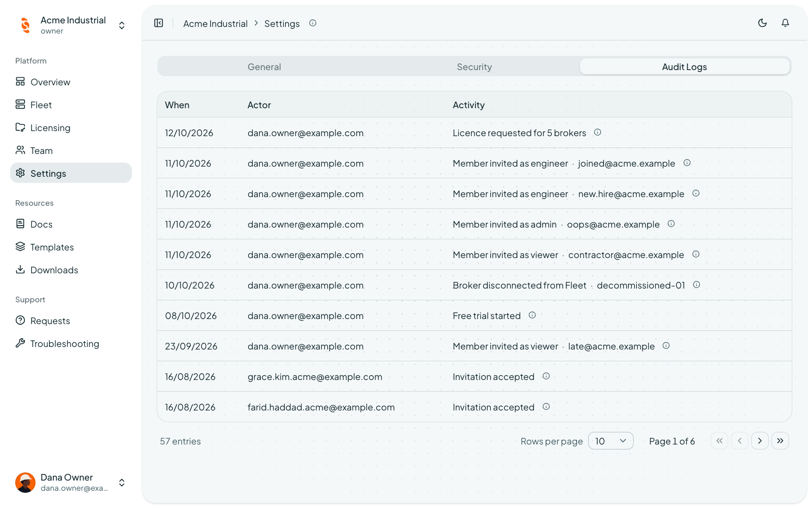Open info icon for Free trial started
The image size is (812, 508).
pos(532,315)
